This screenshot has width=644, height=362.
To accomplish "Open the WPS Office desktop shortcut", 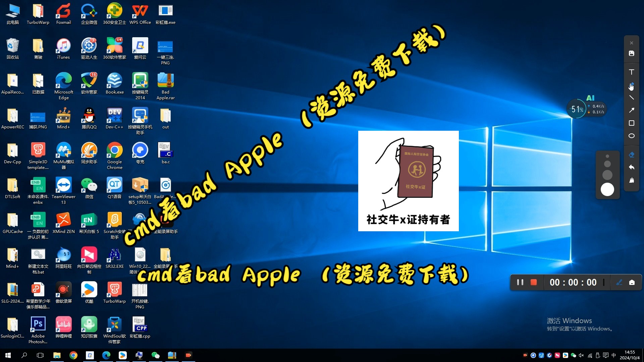I will coord(140,14).
